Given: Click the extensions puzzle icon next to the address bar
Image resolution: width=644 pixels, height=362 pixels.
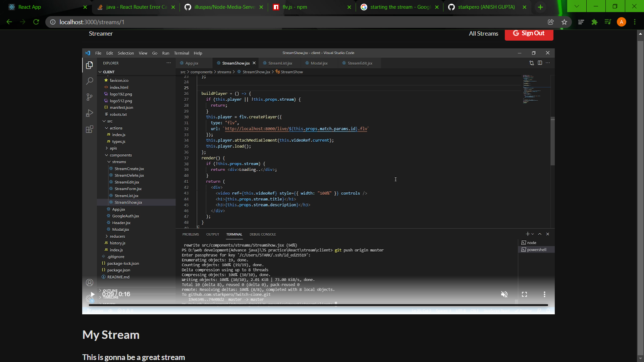Looking at the screenshot, I should pos(595,22).
